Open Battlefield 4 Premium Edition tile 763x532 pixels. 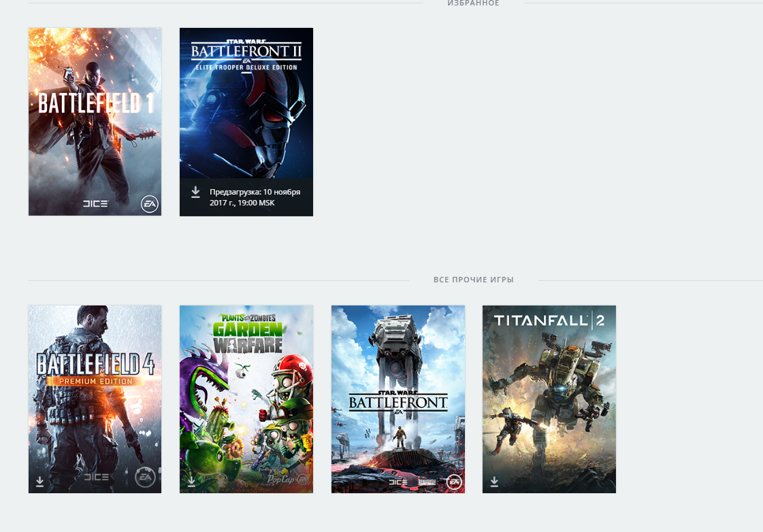point(95,399)
